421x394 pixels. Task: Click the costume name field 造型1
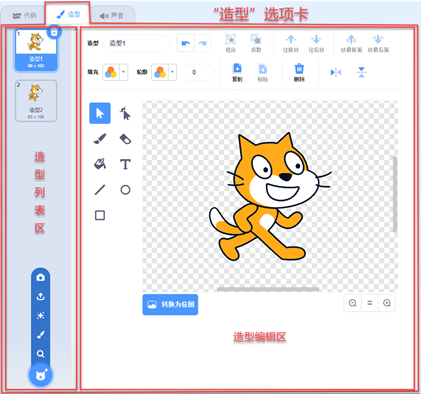click(136, 43)
